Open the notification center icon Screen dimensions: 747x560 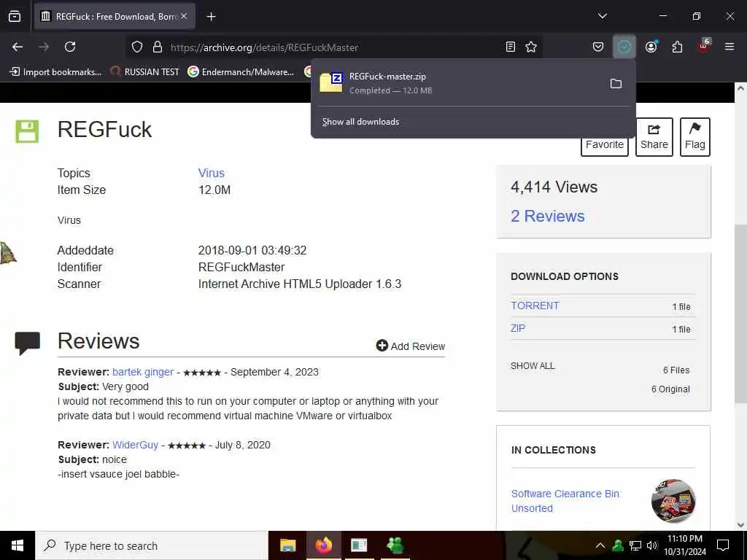click(723, 545)
